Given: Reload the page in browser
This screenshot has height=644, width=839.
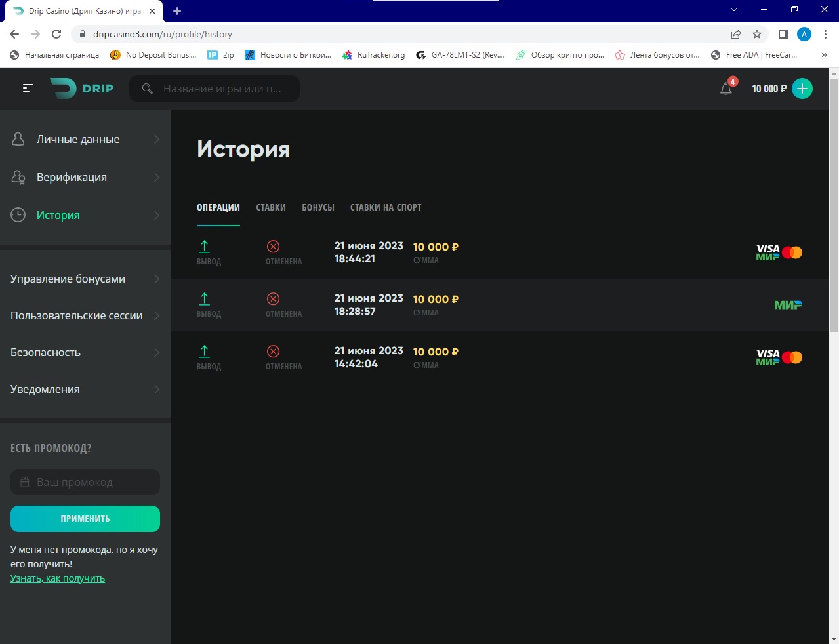Looking at the screenshot, I should (56, 34).
